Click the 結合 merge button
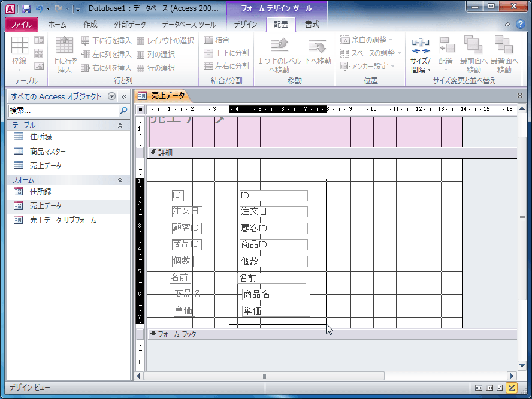 coord(216,40)
